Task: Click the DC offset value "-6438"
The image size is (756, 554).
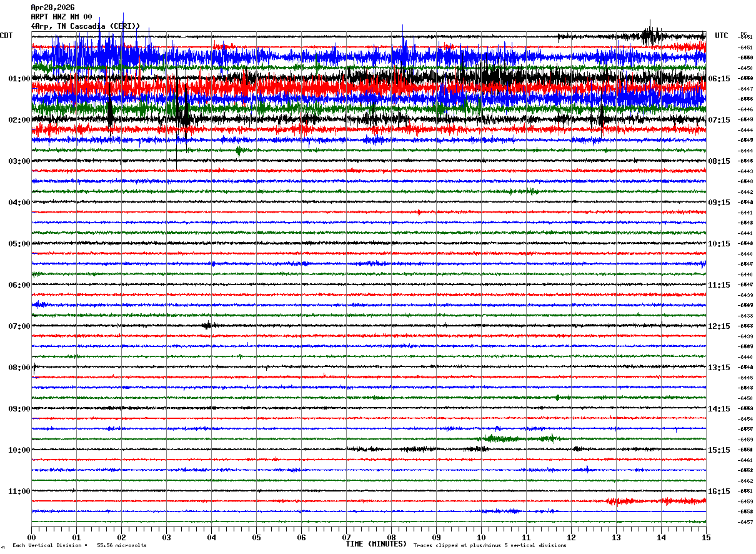Action: 745,316
